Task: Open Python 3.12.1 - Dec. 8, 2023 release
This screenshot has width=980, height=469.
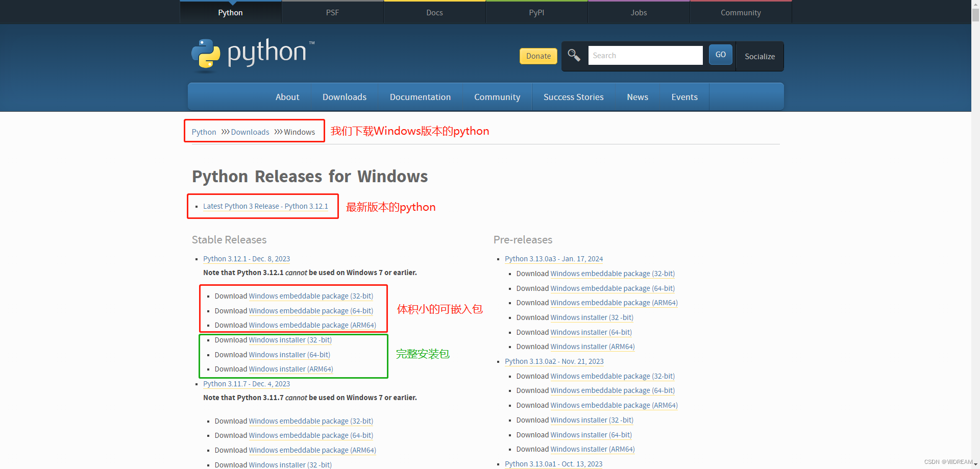Action: pyautogui.click(x=247, y=259)
